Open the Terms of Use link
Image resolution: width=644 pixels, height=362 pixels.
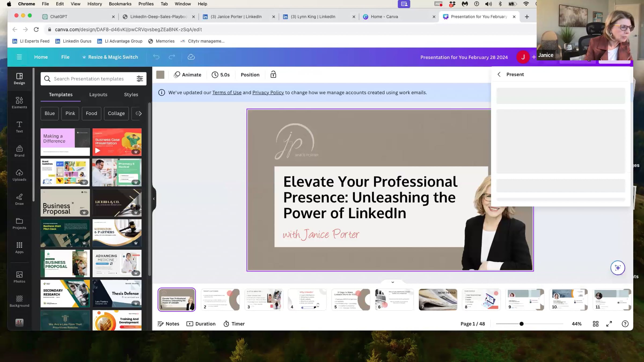(x=227, y=93)
